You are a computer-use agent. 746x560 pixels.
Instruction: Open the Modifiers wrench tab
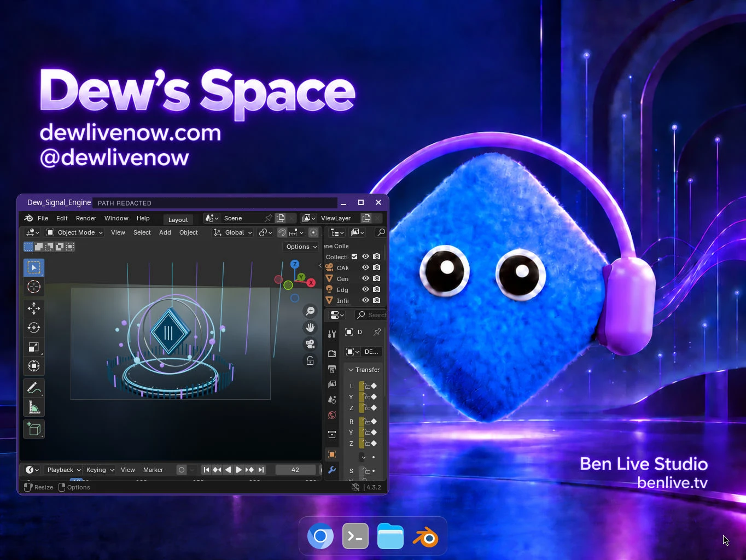point(332,470)
